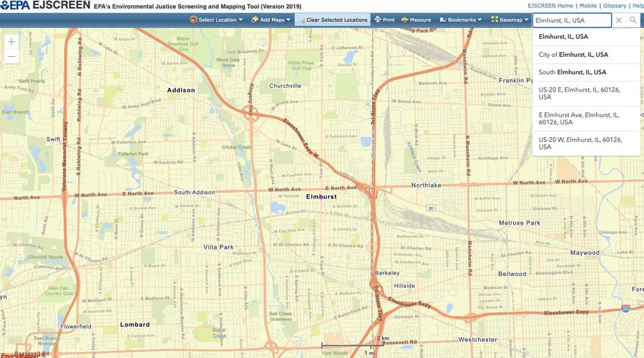Click the Maywood map label
The height and width of the screenshot is (358, 644).
click(x=585, y=253)
